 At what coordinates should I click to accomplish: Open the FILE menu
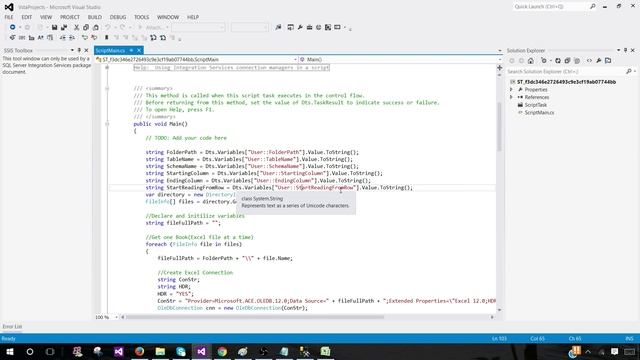9,17
